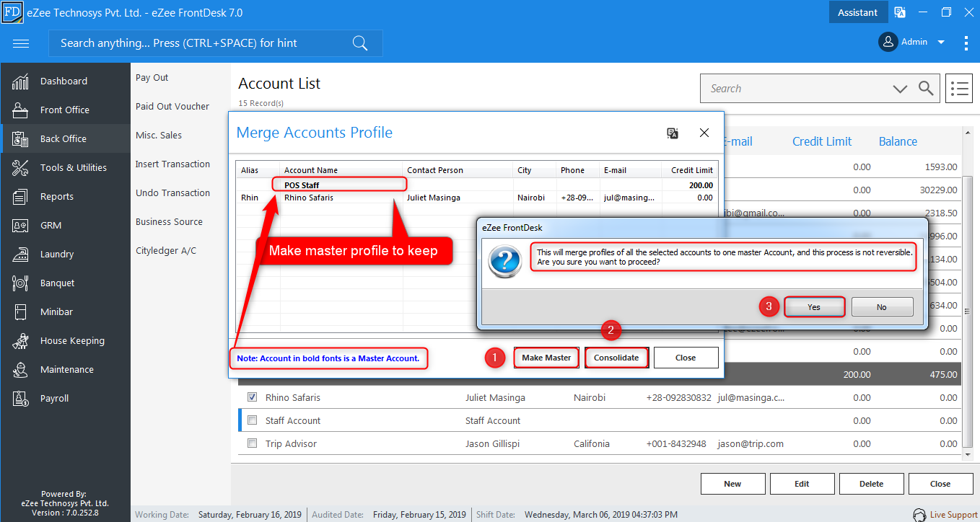Click the Banquet cutlery icon
The height and width of the screenshot is (522, 980).
(x=20, y=283)
